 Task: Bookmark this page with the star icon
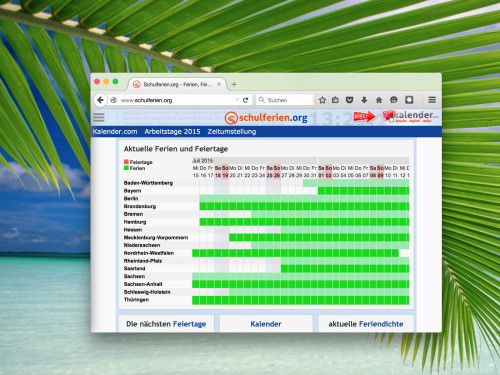322,100
